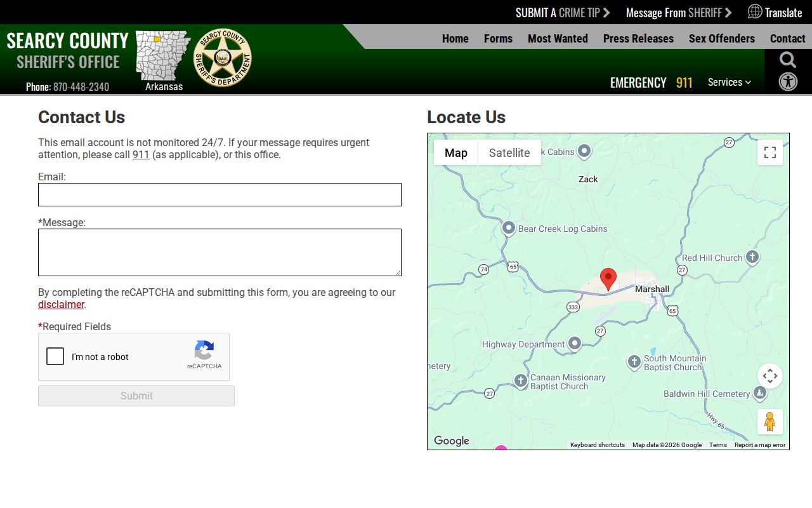Click the 911 link in the contact notice
The image size is (812, 508).
(141, 154)
